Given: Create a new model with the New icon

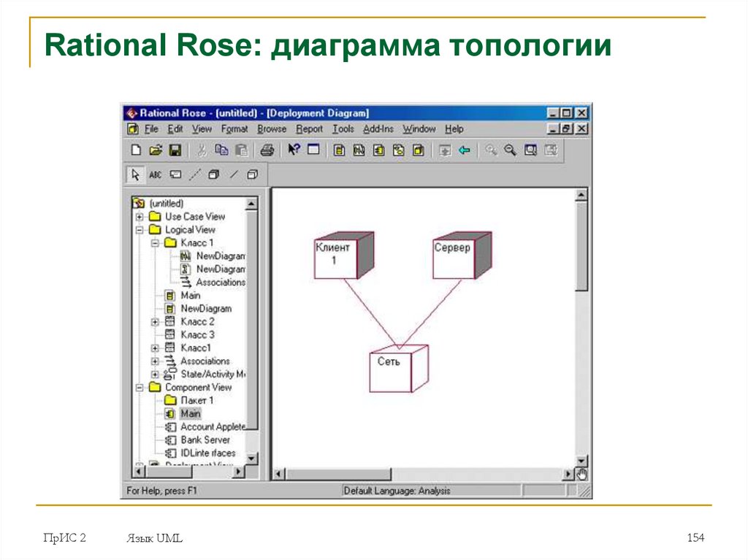Looking at the screenshot, I should point(136,150).
